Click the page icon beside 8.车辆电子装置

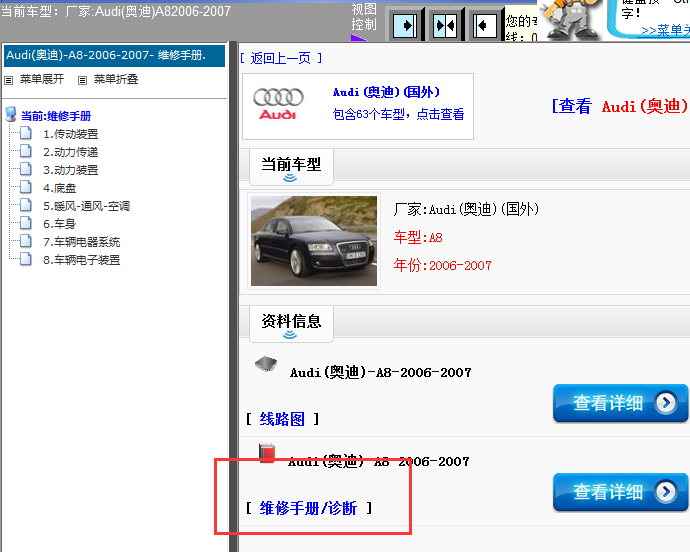coord(26,259)
